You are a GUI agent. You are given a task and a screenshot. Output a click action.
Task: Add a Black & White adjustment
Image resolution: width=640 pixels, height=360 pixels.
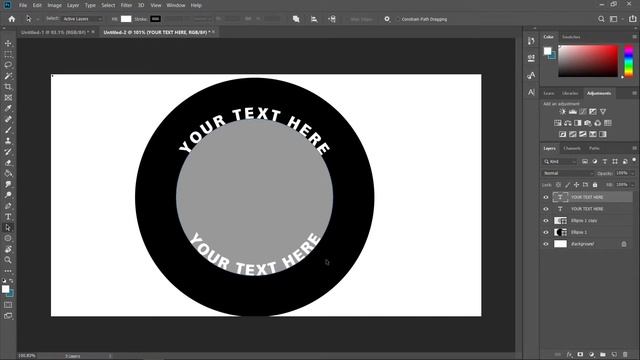coord(578,123)
